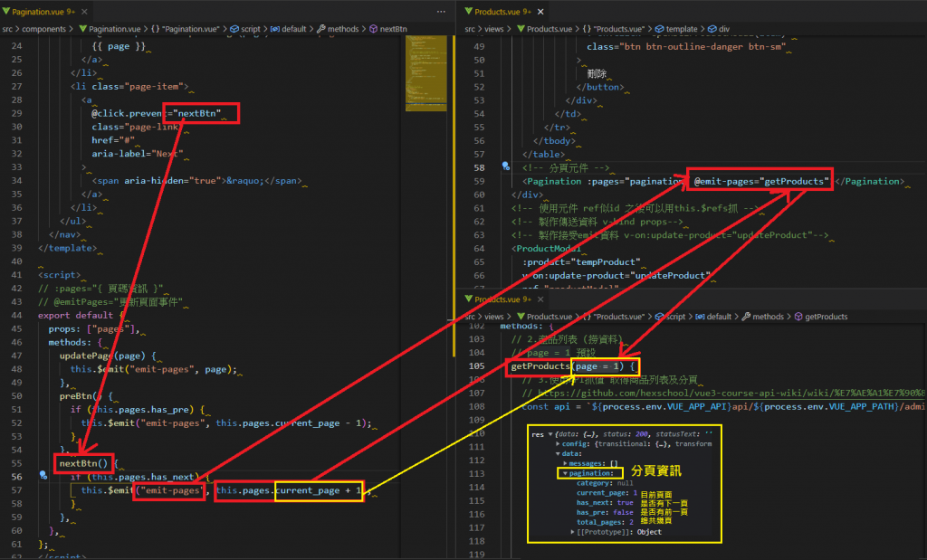Screen dimensions: 927x560
Task: Click the "const api" declaration on line 108
Action: pos(546,407)
